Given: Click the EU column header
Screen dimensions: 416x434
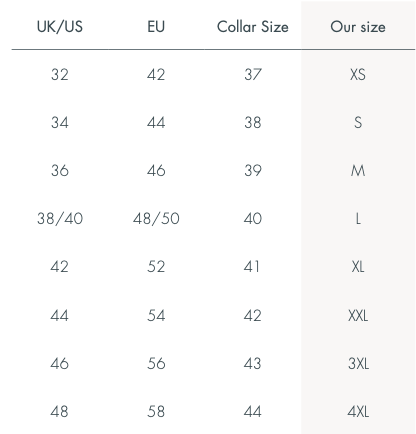Looking at the screenshot, I should (156, 27).
